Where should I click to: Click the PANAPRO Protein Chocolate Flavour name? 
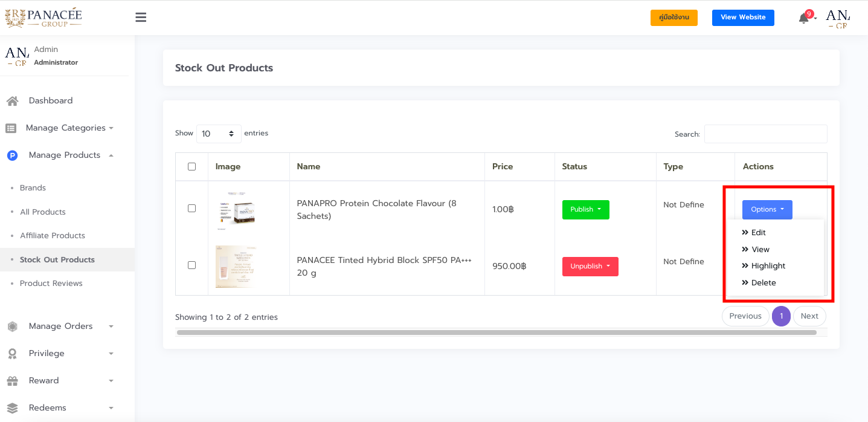(377, 210)
